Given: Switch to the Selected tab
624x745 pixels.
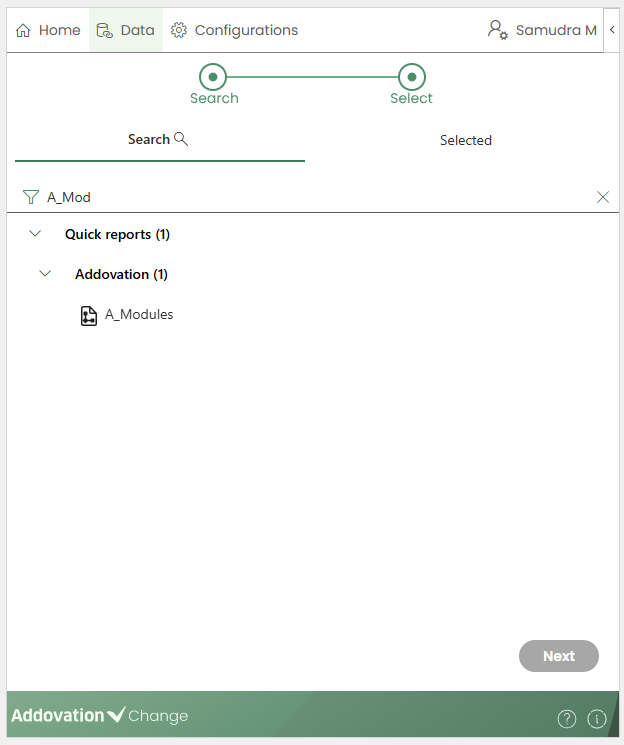Looking at the screenshot, I should point(466,141).
